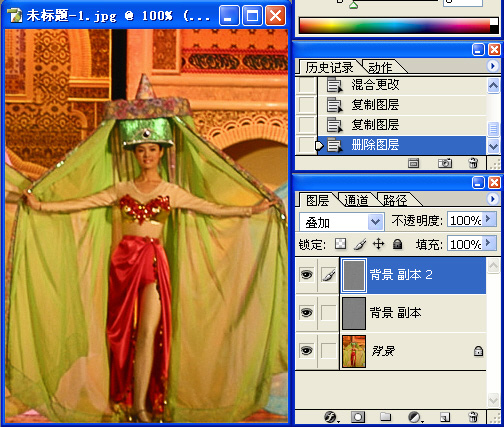Image resolution: width=504 pixels, height=427 pixels.
Task: Click the 删除图层 history state icon
Action: pos(334,145)
